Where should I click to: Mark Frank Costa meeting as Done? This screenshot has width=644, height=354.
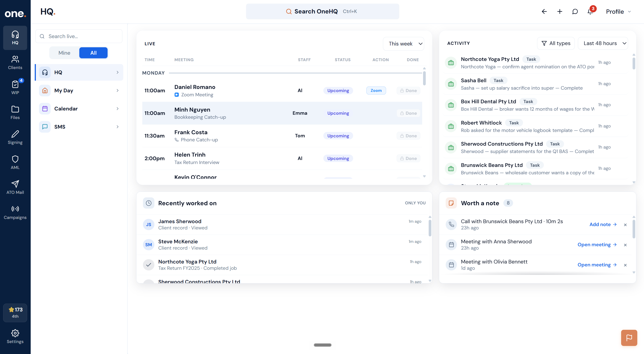click(x=408, y=136)
